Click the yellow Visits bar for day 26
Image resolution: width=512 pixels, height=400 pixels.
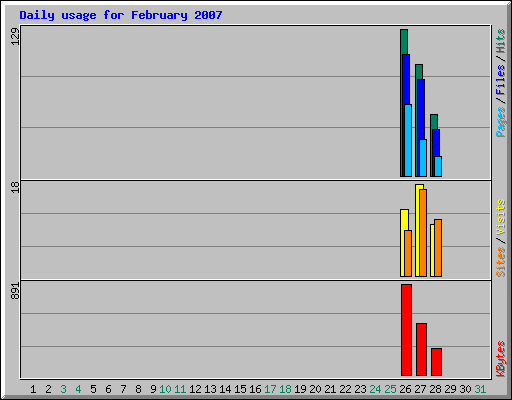404,220
